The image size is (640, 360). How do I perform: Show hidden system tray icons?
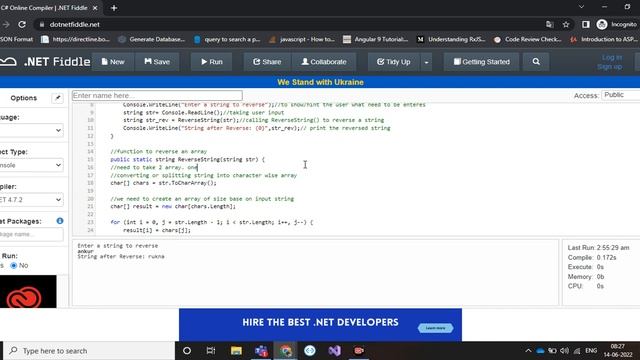tap(528, 351)
